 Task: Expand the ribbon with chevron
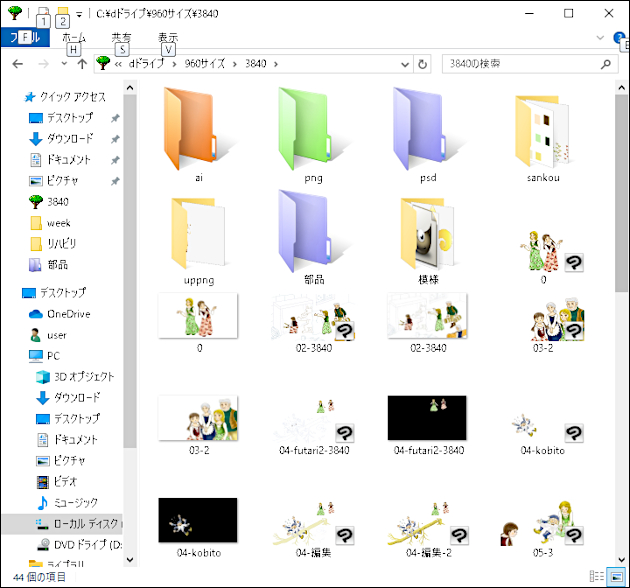[x=600, y=38]
